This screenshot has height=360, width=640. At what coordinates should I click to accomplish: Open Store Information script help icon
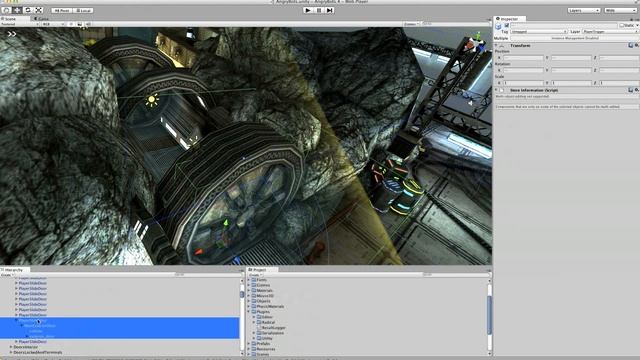click(x=631, y=90)
